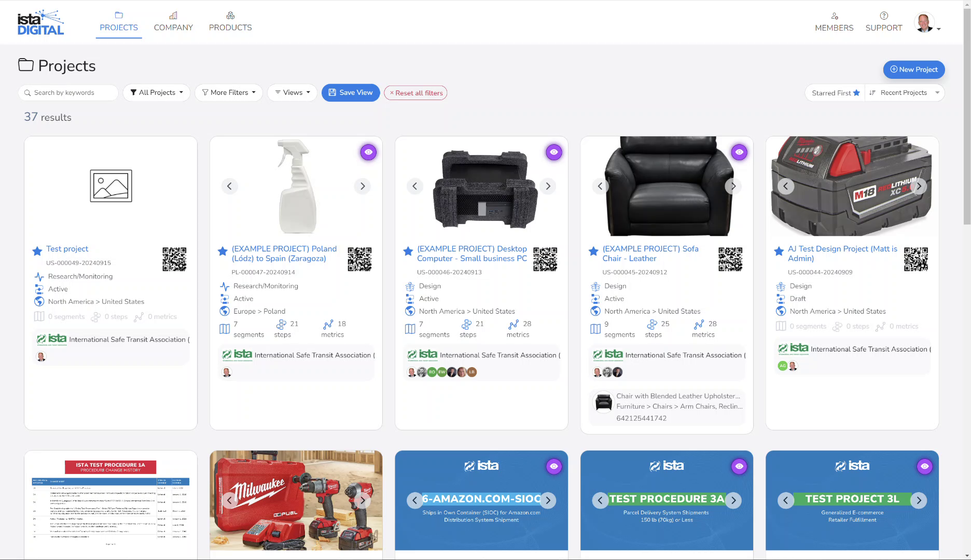Viewport: 971px width, 560px height.
Task: Open the Products tab
Action: [x=230, y=22]
